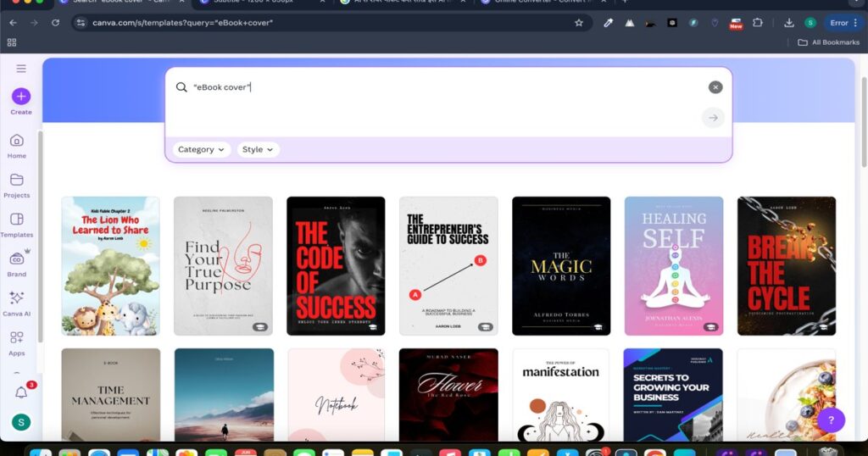Open the purple help question-mark button
The image size is (868, 456).
[x=831, y=420]
